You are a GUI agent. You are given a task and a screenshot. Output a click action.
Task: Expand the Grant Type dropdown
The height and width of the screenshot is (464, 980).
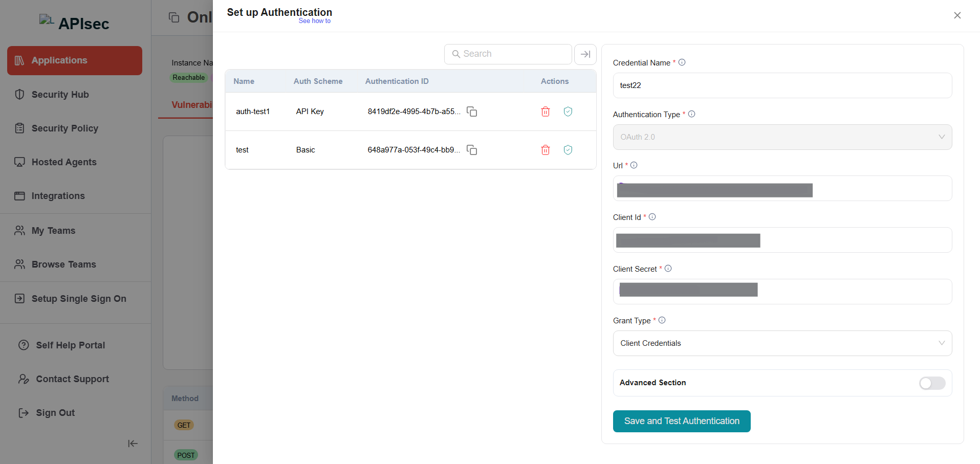click(x=782, y=343)
